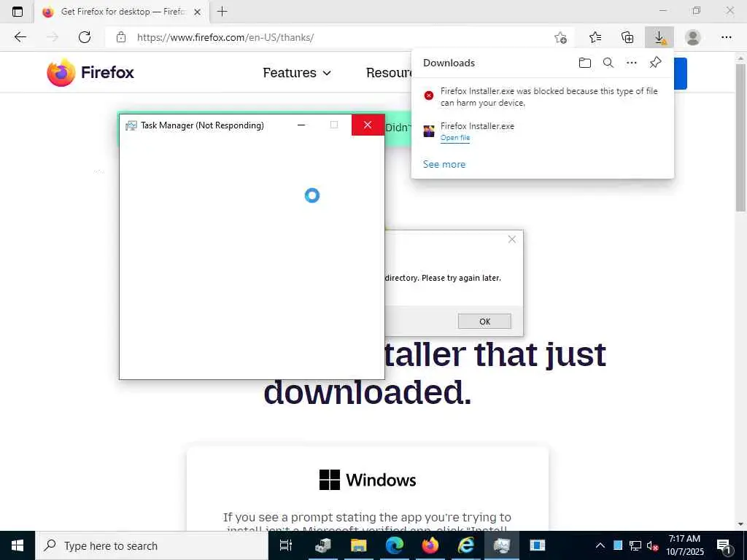This screenshot has height=560, width=747.
Task: Click the Firefox logo on the page
Action: click(x=90, y=72)
